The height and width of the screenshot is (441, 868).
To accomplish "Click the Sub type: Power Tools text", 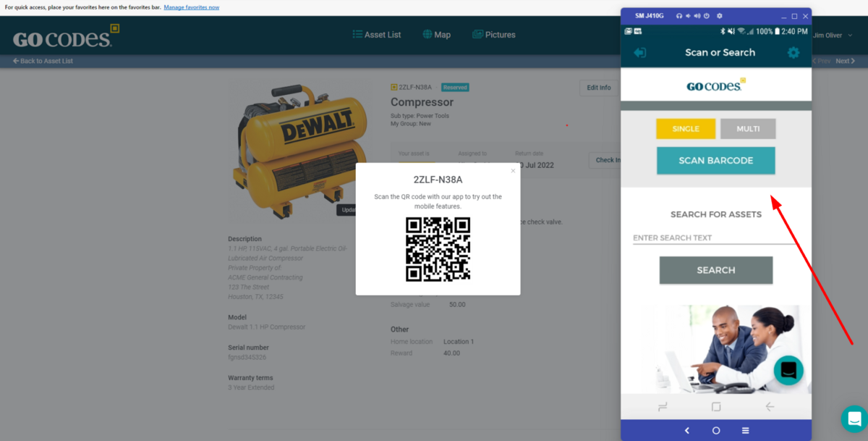I will click(420, 116).
